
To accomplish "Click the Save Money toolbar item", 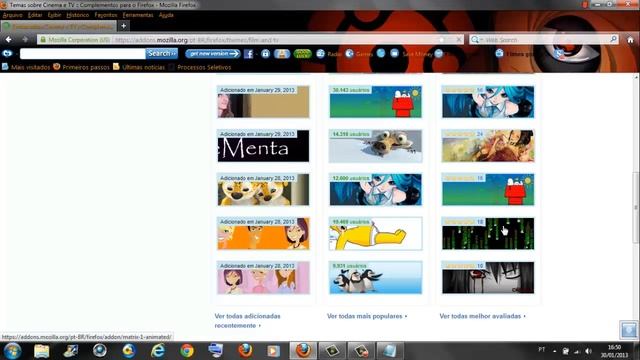I will [411, 54].
